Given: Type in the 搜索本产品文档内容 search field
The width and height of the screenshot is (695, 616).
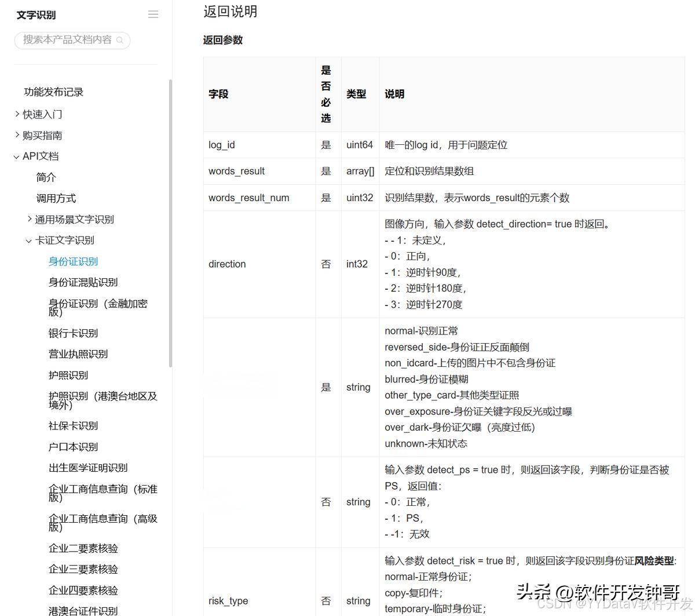Looking at the screenshot, I should (67, 40).
